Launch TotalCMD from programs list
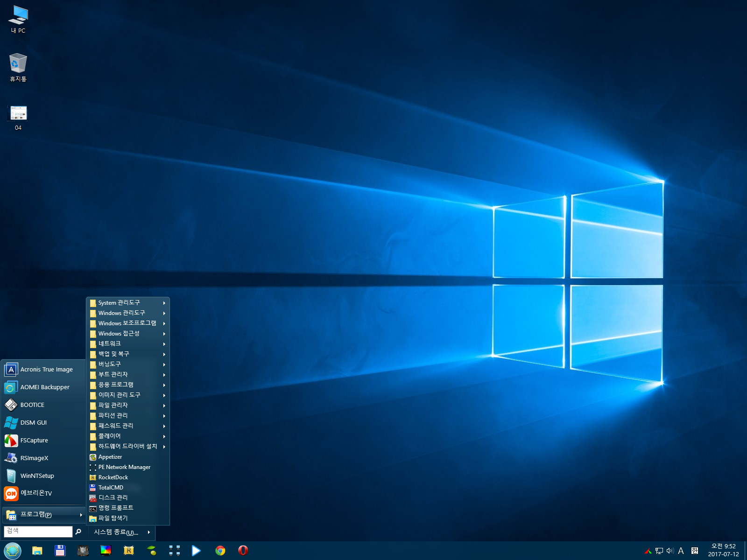Screen dimensions: 747x560 (x=128, y=488)
